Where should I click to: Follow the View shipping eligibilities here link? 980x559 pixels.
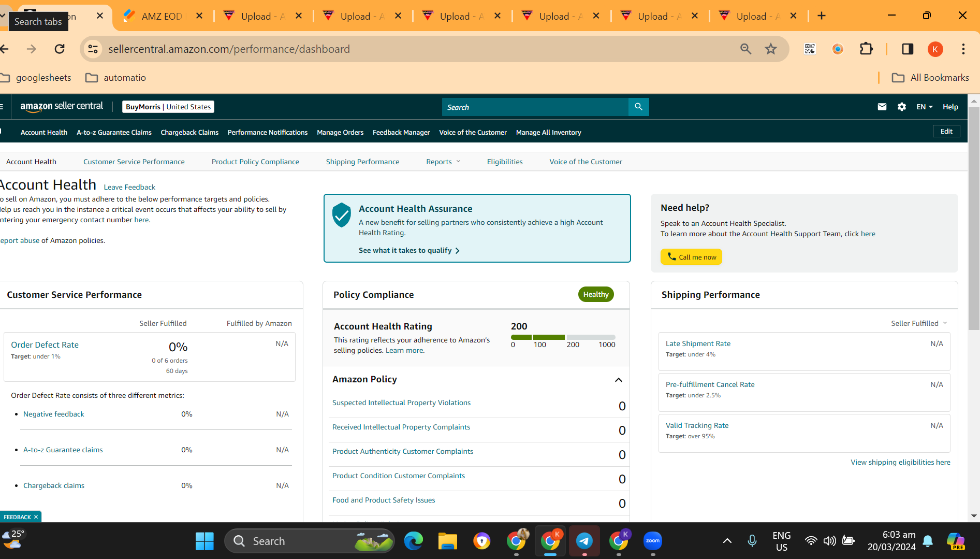coord(900,462)
